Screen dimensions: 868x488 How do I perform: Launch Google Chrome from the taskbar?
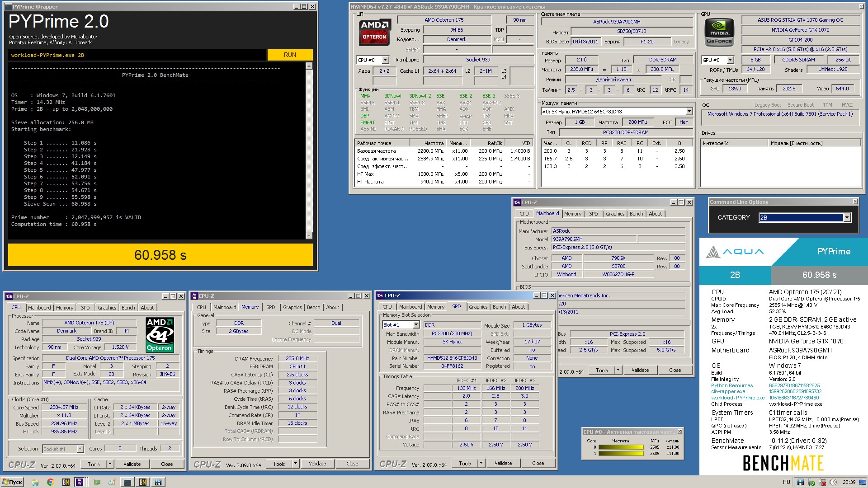[x=51, y=482]
